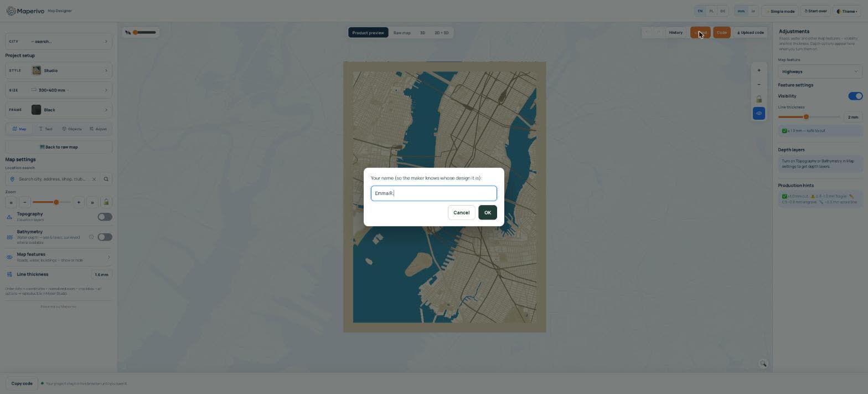Switch language to DE
This screenshot has width=868, height=394.
(722, 11)
